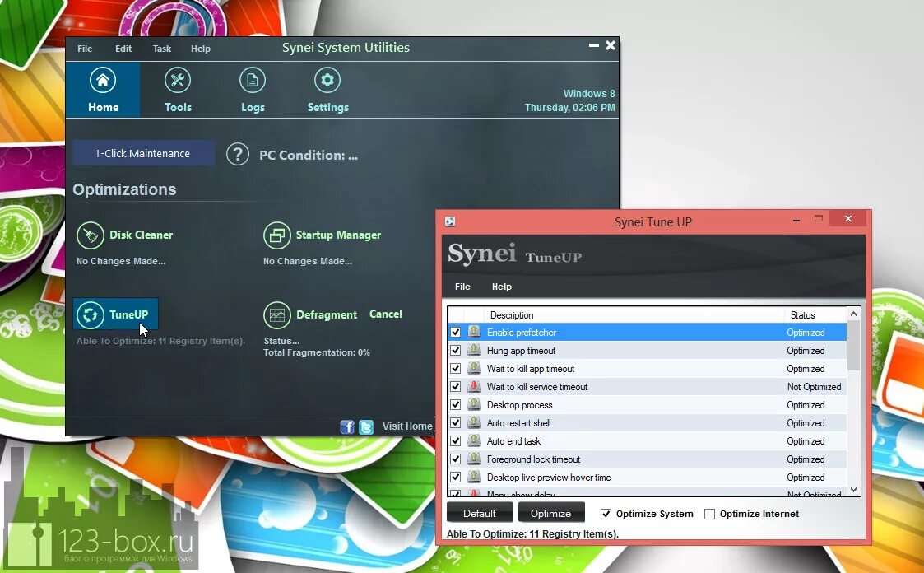Follow the Visit Home link
924x573 pixels.
pyautogui.click(x=407, y=426)
